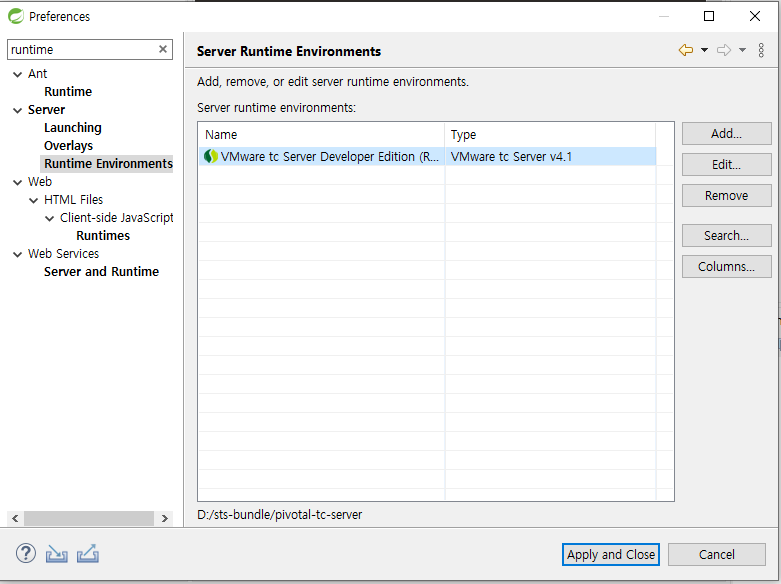
Task: Click the Spring logo in title bar
Action: click(x=16, y=16)
